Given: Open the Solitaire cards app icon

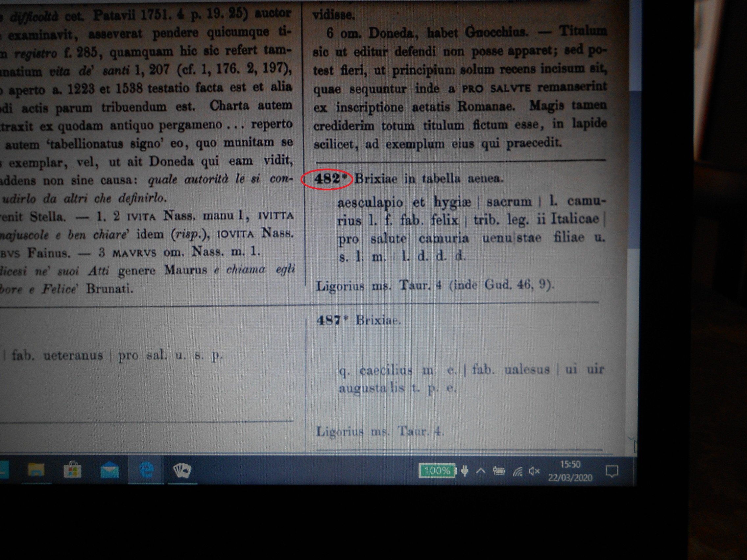Looking at the screenshot, I should point(182,470).
